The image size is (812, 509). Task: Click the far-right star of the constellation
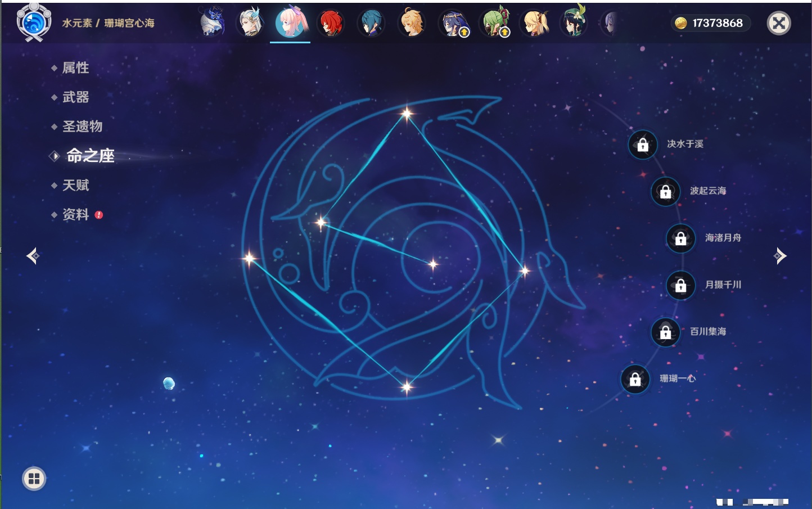point(525,271)
